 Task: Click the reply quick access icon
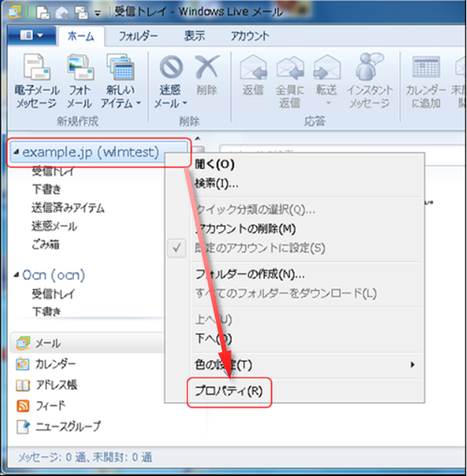click(63, 13)
